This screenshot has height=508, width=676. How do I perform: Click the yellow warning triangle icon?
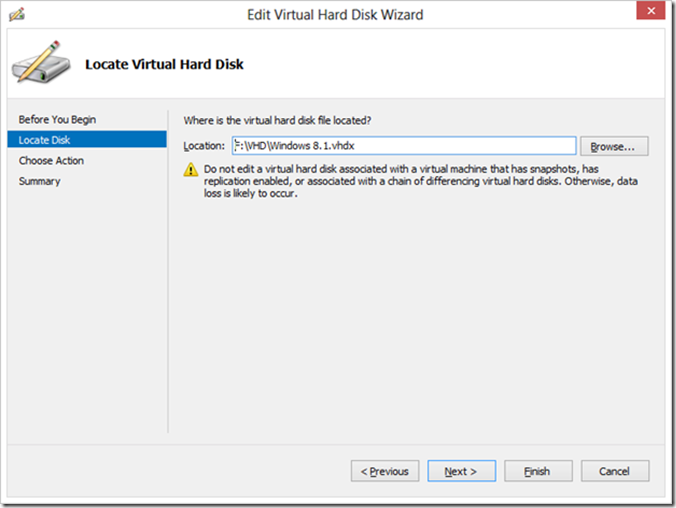(x=192, y=171)
